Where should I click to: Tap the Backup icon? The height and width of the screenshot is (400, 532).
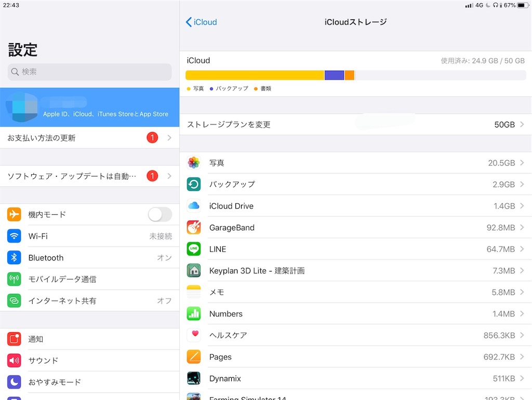pos(194,184)
